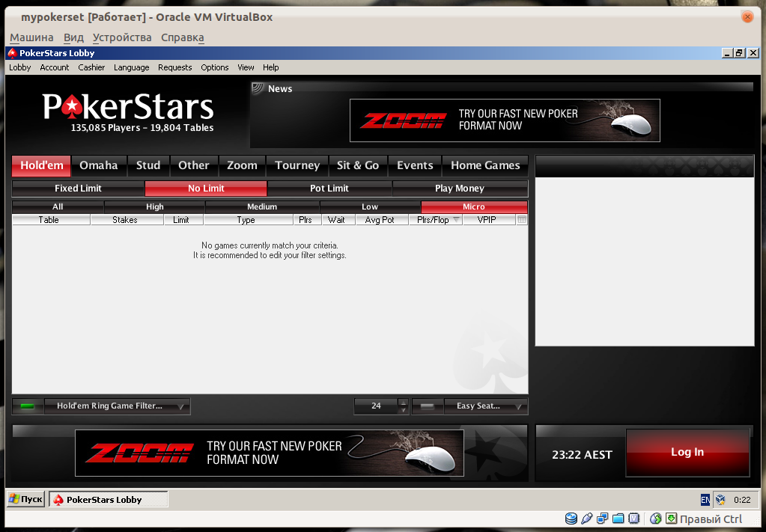
Task: Toggle the green Hold'em filter on/off indicator
Action: (x=28, y=406)
